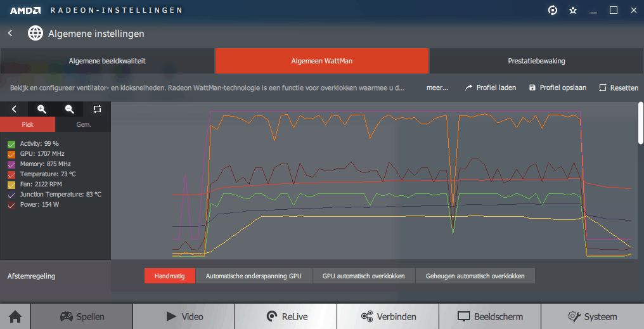Click the star favorites icon

(x=573, y=10)
